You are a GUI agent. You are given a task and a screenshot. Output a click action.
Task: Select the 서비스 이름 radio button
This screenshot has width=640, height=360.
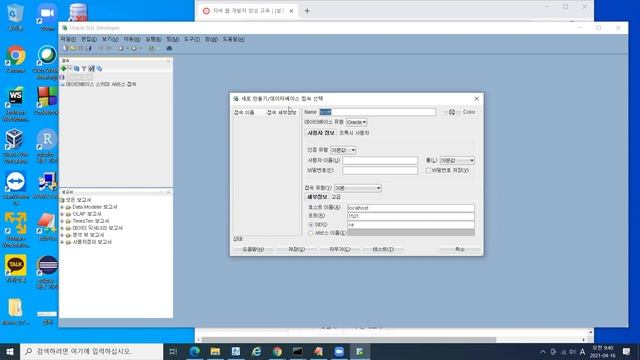coord(311,233)
